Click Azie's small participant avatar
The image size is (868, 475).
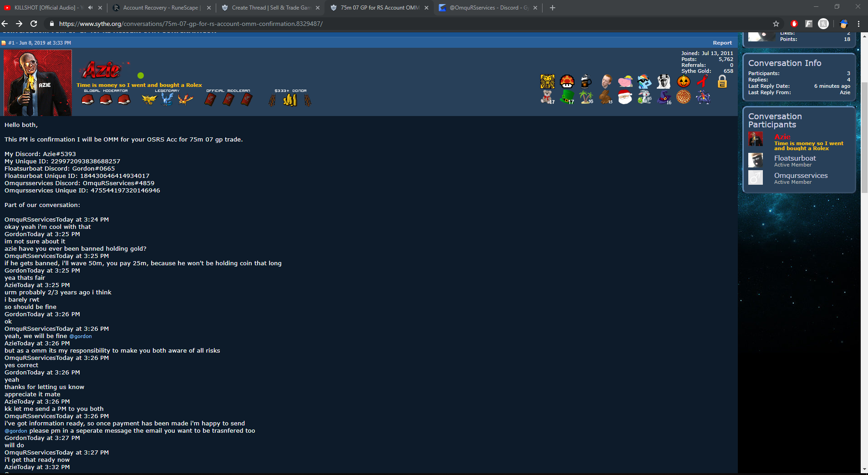[x=756, y=139]
